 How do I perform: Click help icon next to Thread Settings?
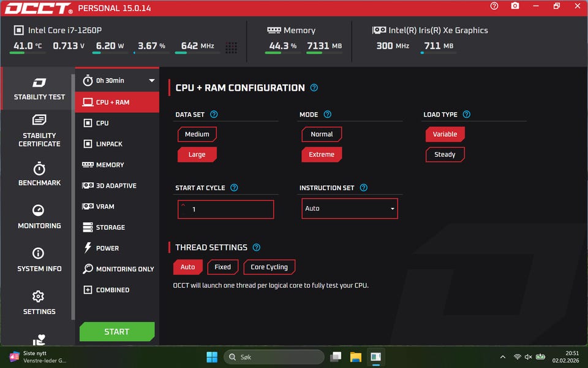257,247
